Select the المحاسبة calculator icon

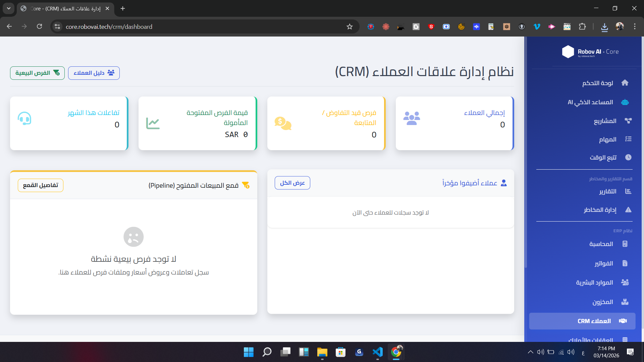(625, 244)
